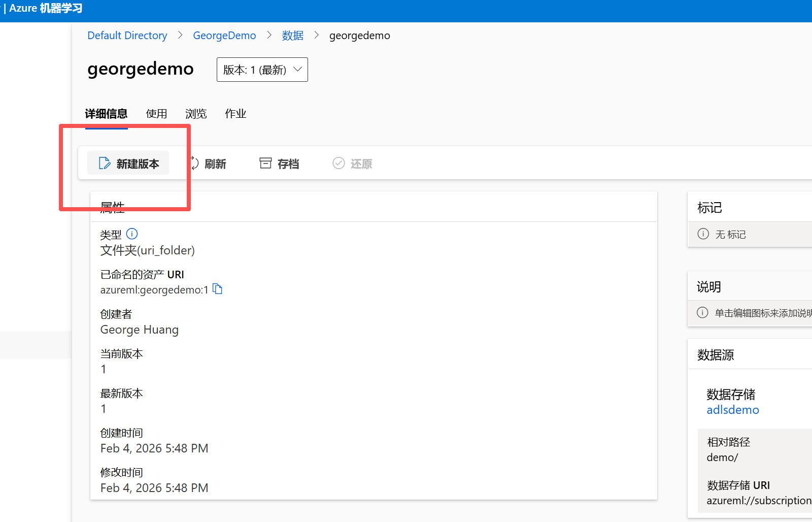The image size is (812, 522).
Task: Click the 新建版本 document-edit icon
Action: click(104, 163)
